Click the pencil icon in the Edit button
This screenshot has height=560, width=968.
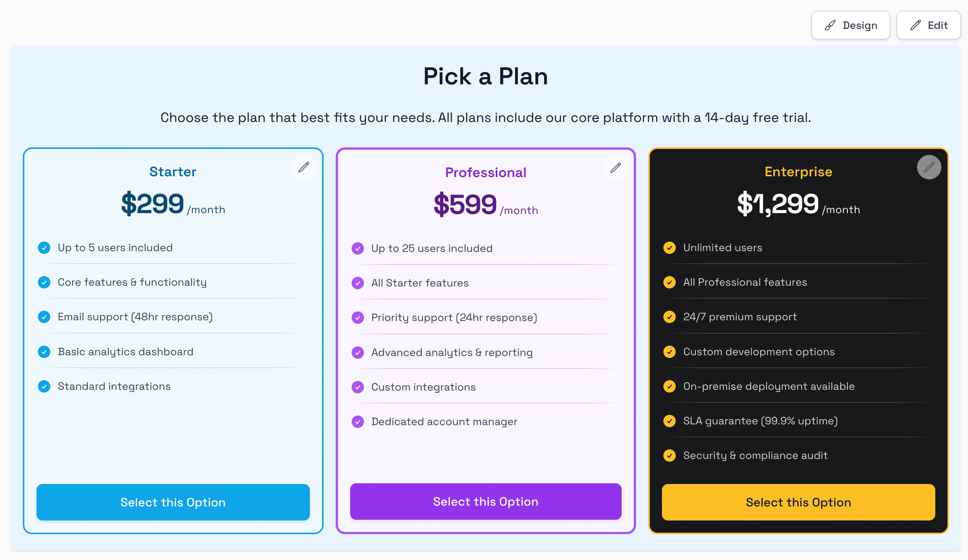coord(916,25)
